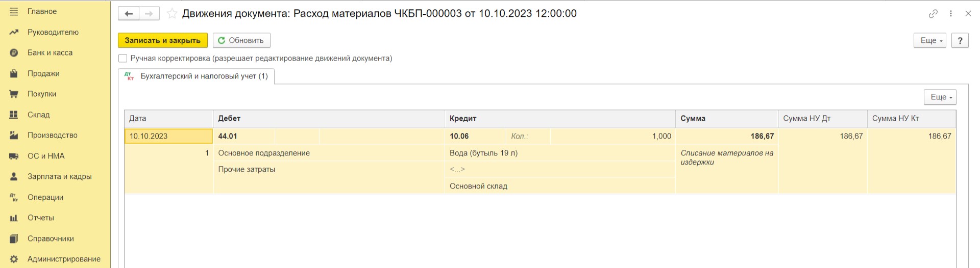Viewport: 980px width, 268px height.
Task: Open the Отчеты section in sidebar
Action: [x=41, y=218]
